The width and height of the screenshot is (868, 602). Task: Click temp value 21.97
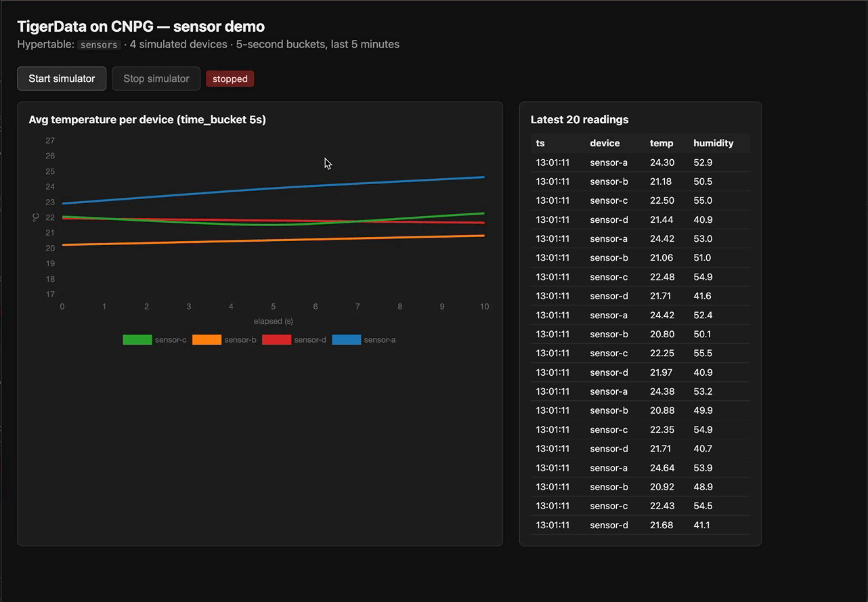point(661,372)
